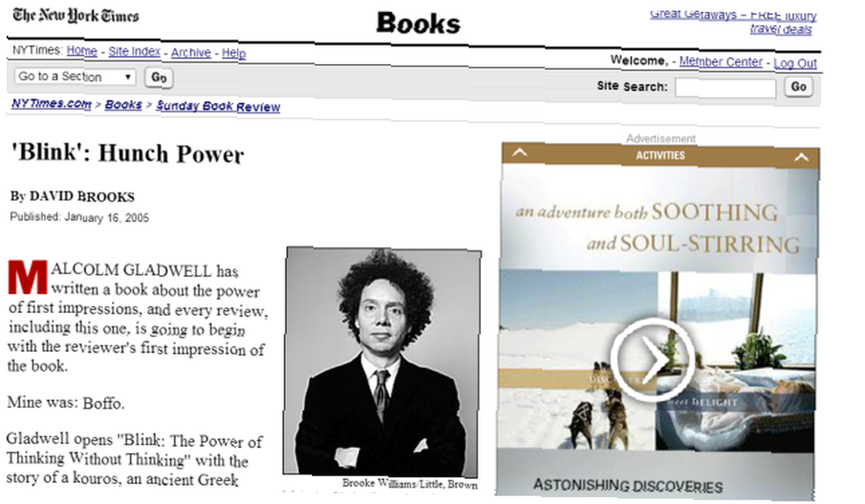This screenshot has width=865, height=504.
Task: Focus the Site Search text field
Action: [x=725, y=87]
